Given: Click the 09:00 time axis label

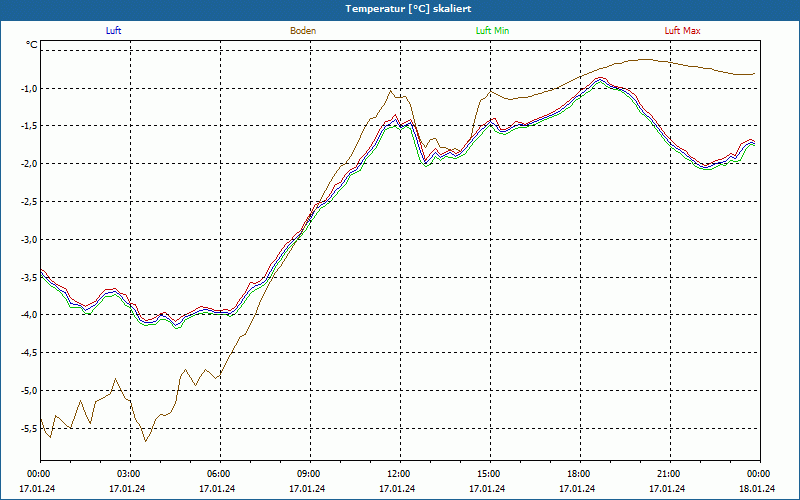Looking at the screenshot, I should coord(307,473).
